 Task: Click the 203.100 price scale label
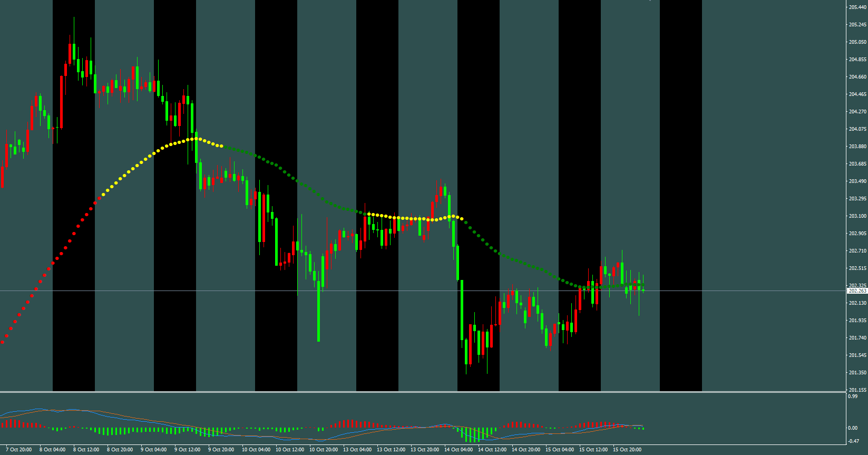pos(857,216)
